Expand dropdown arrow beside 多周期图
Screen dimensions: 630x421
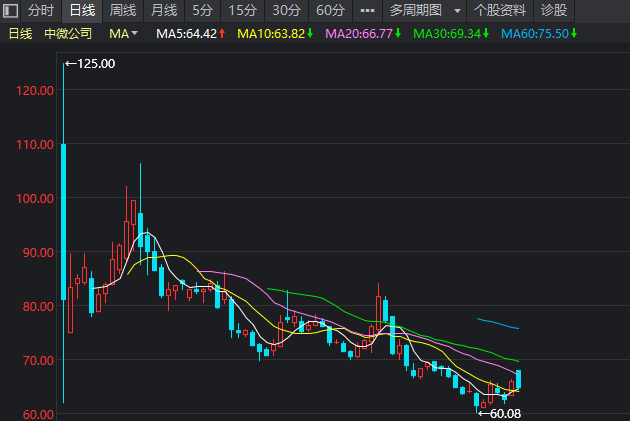click(457, 11)
